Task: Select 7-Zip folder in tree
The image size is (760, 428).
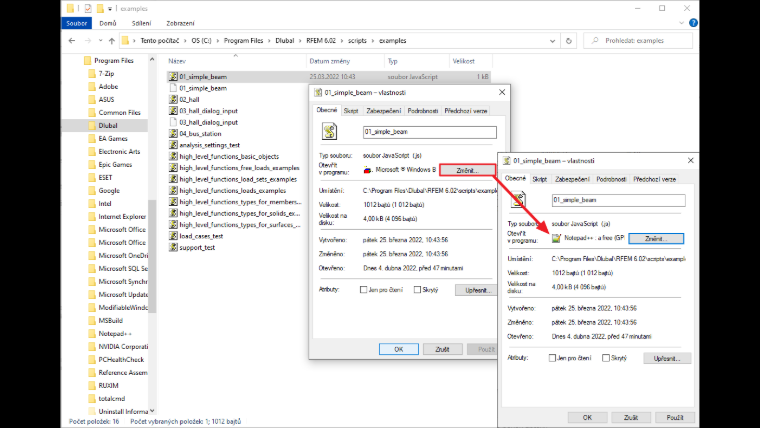Action: (x=106, y=74)
